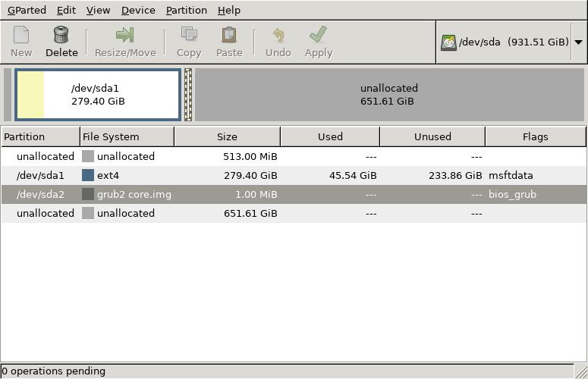Click the Apply all operations checkmark icon

[319, 35]
